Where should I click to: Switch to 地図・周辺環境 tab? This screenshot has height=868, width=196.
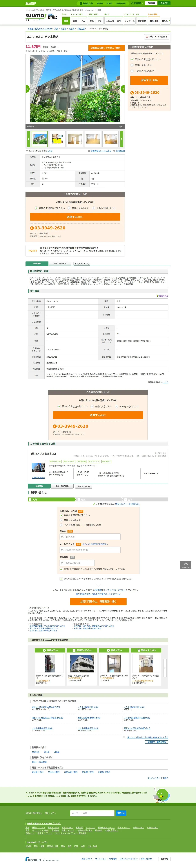[x=60, y=264]
